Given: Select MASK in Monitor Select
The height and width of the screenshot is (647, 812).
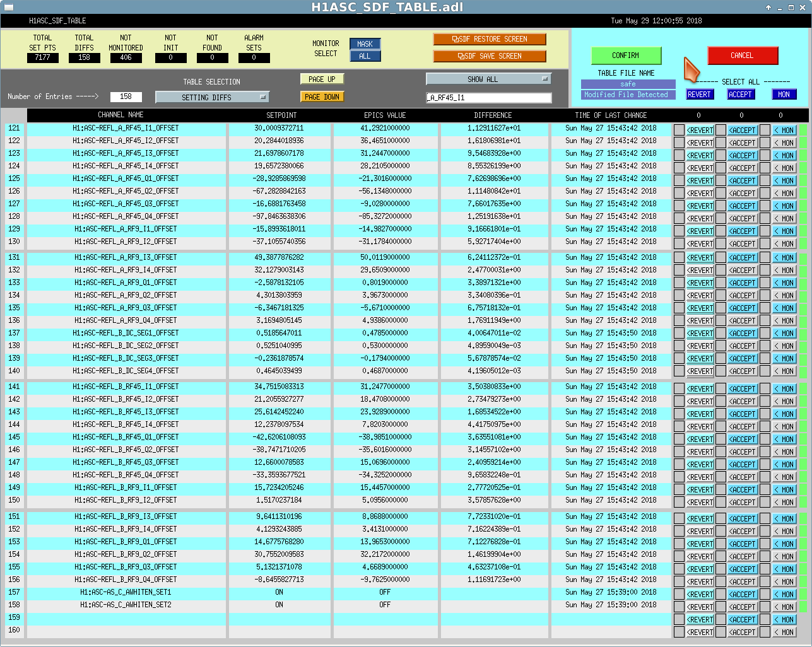Looking at the screenshot, I should coord(365,44).
